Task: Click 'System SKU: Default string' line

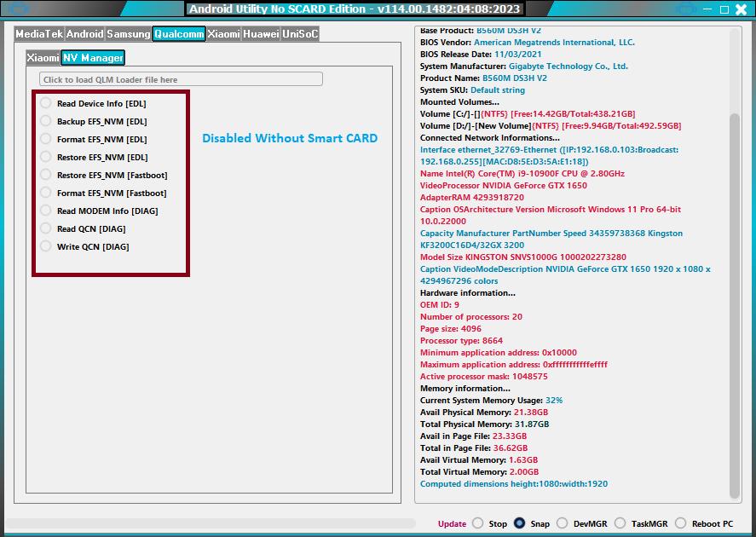Action: coord(472,90)
